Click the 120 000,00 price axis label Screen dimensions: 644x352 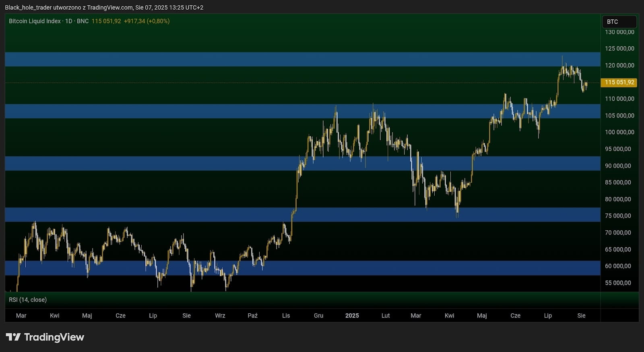coord(619,65)
